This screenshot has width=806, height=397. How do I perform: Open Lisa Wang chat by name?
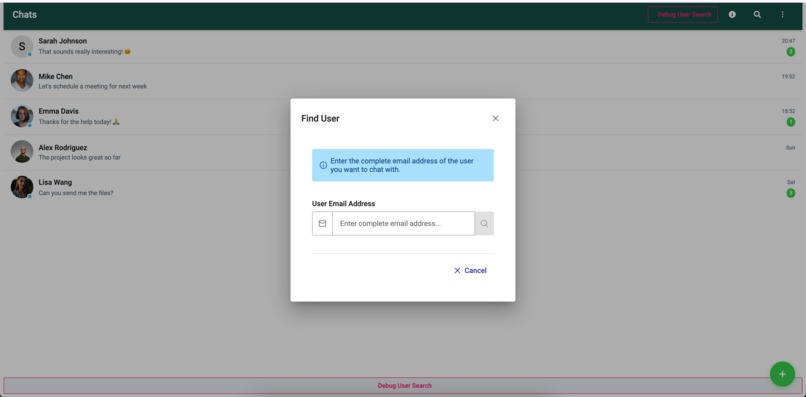[55, 182]
